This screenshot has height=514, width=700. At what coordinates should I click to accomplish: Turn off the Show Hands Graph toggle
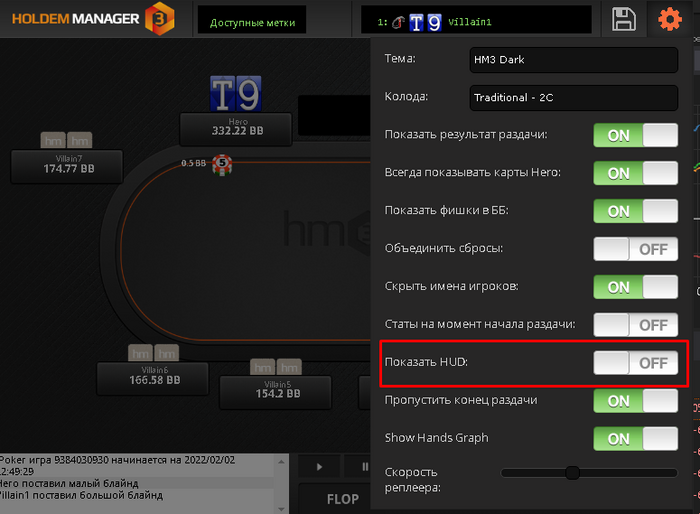pyautogui.click(x=635, y=439)
